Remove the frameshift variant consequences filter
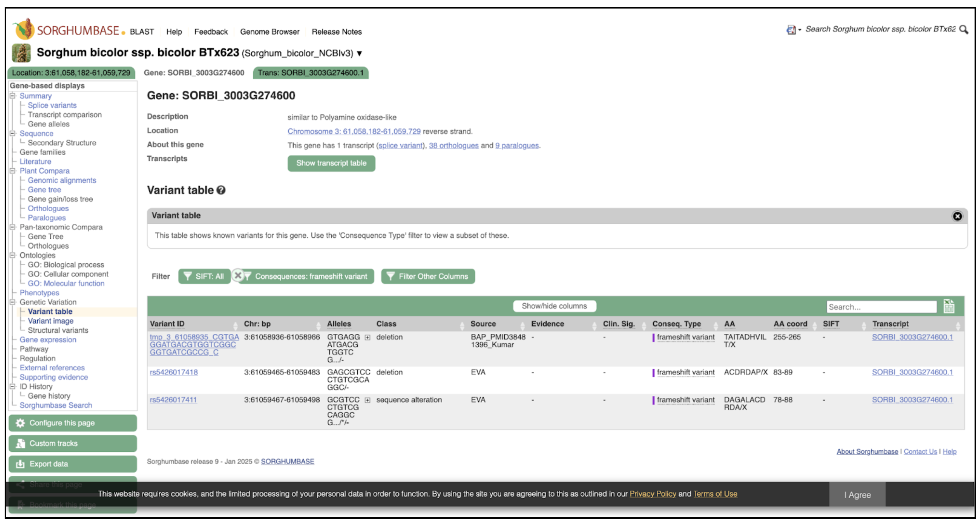 pyautogui.click(x=238, y=276)
